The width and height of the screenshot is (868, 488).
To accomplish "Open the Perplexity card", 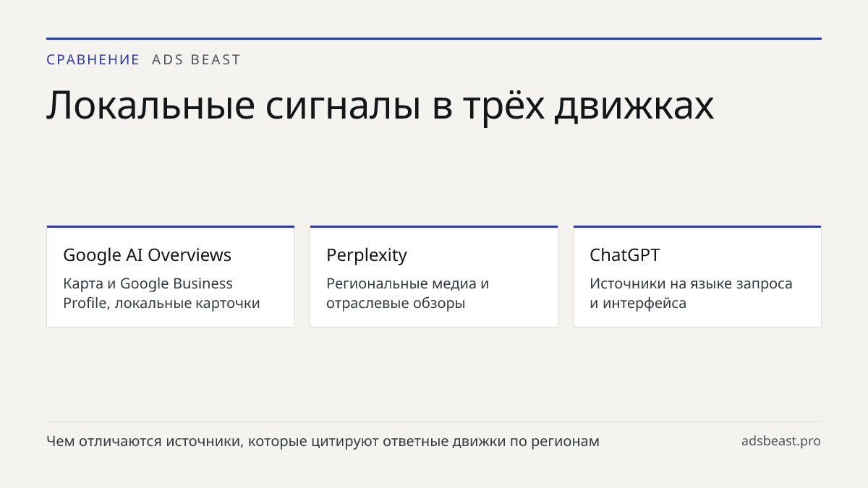I will tap(434, 276).
